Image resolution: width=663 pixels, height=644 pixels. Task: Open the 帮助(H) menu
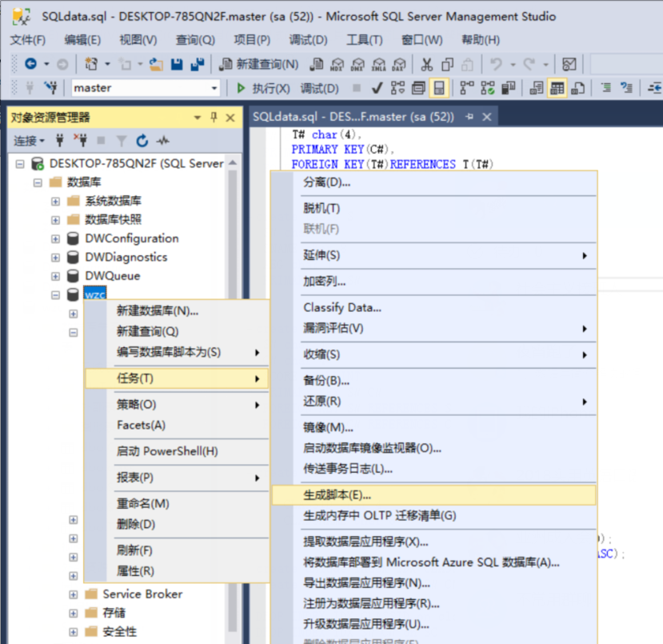click(x=481, y=40)
